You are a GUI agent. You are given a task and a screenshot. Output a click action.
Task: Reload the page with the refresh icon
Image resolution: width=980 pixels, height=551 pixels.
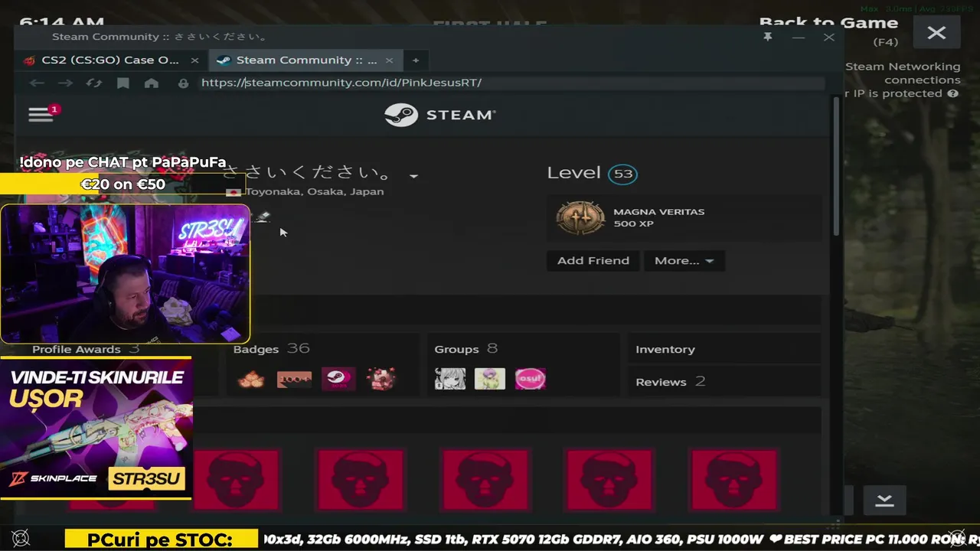(94, 83)
